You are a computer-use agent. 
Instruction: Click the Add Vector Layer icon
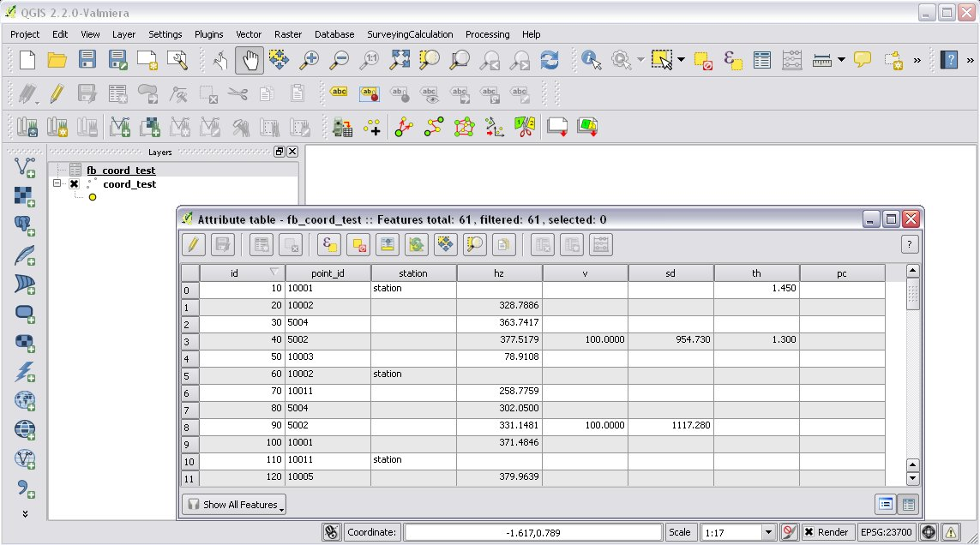click(25, 167)
